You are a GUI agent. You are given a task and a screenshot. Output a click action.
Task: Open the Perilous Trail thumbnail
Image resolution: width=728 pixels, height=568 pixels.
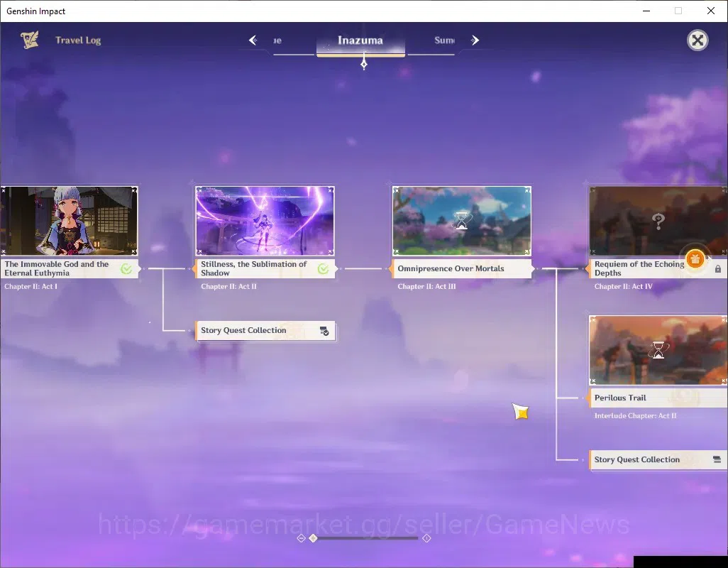point(658,350)
